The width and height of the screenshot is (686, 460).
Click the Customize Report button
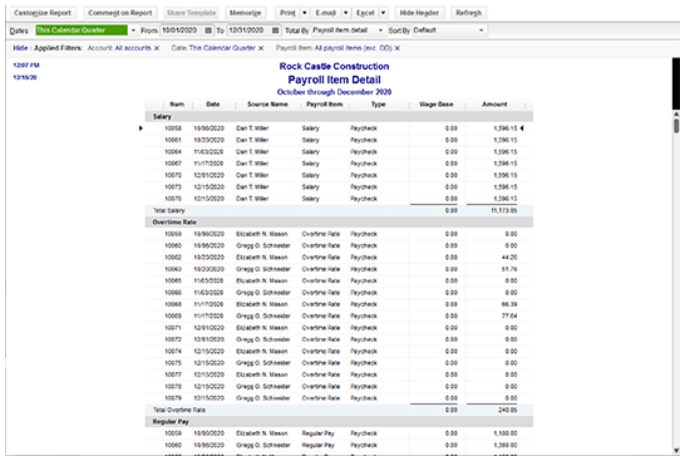click(42, 13)
